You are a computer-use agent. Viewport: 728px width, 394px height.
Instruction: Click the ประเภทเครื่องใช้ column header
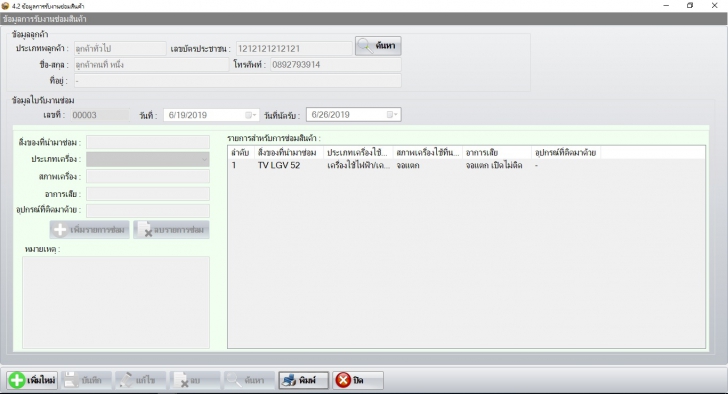358,153
